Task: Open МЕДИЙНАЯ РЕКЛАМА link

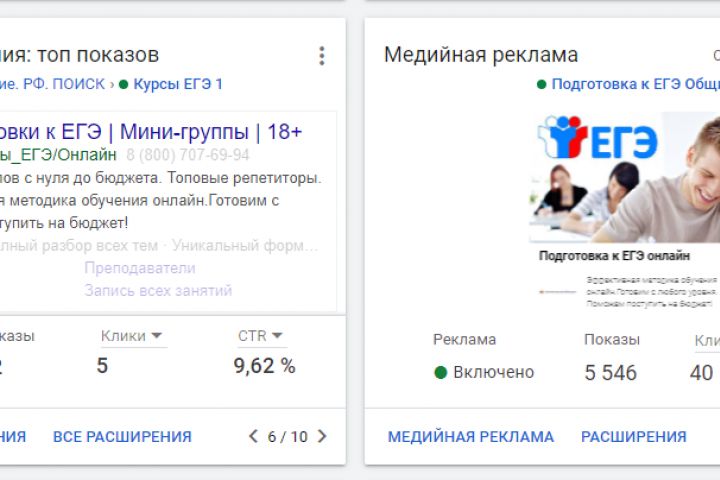Action: pos(470,437)
